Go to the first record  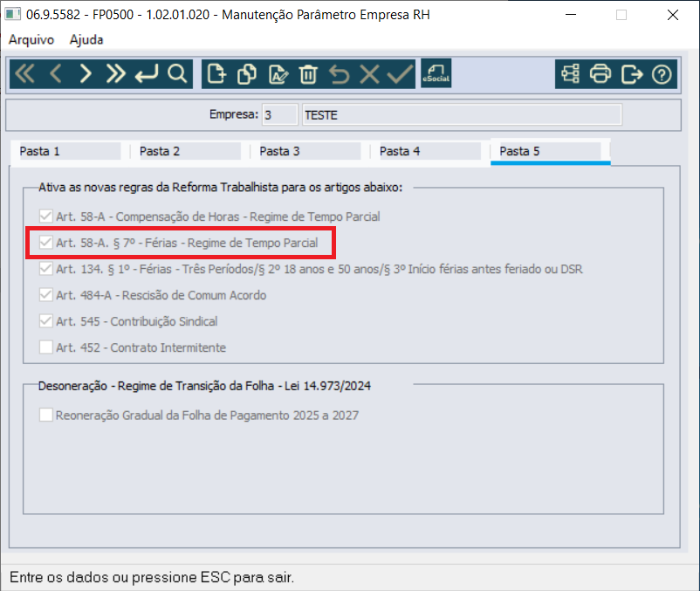(x=25, y=74)
